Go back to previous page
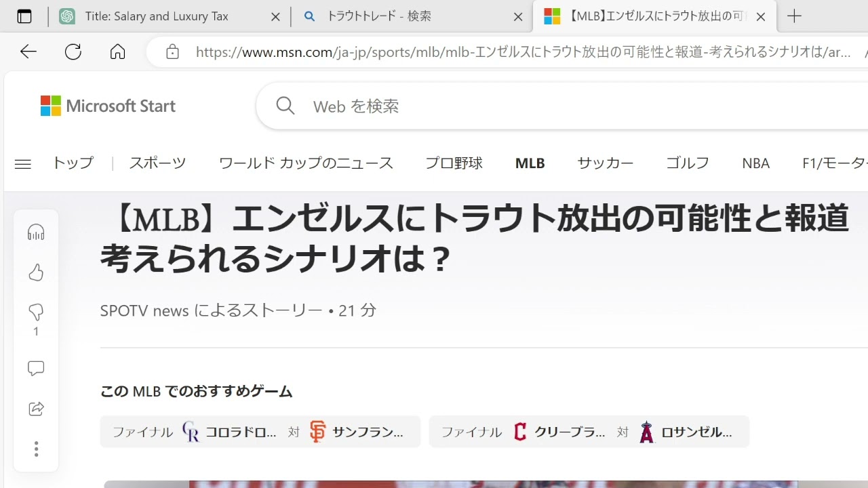The height and width of the screenshot is (488, 868). pos(28,52)
